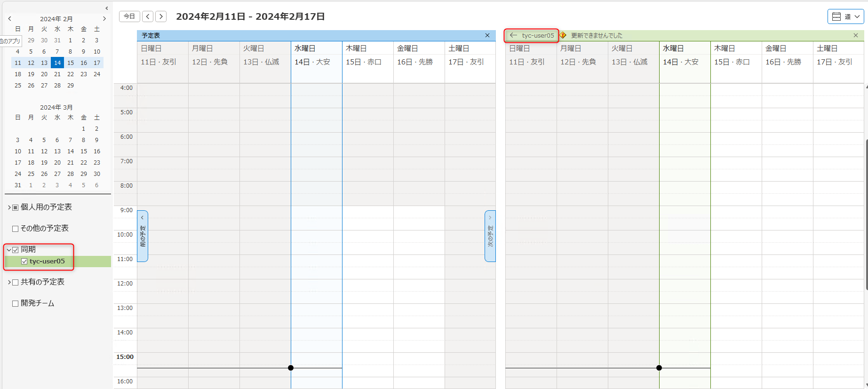Close the 予定表 calendar pane
This screenshot has height=389, width=868.
click(487, 35)
